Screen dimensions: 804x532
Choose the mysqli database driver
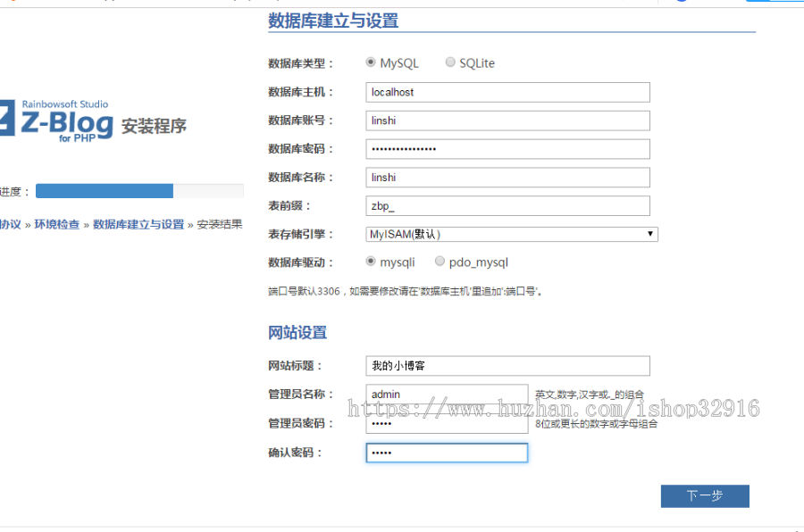point(372,261)
